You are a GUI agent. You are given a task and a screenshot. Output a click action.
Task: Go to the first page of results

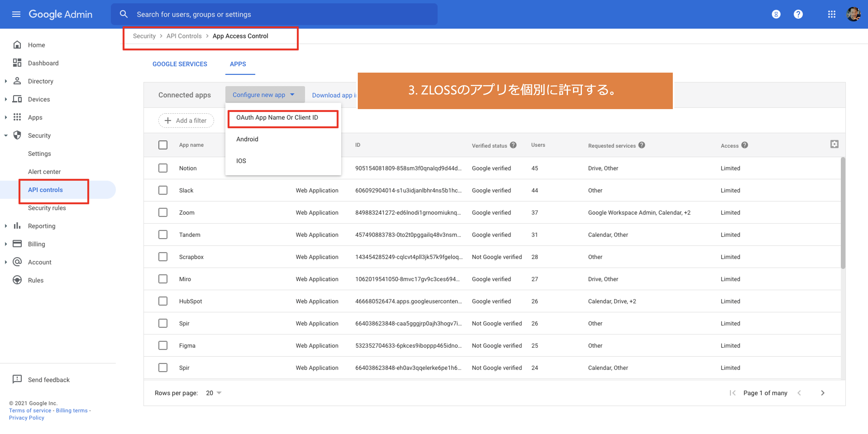click(x=733, y=393)
